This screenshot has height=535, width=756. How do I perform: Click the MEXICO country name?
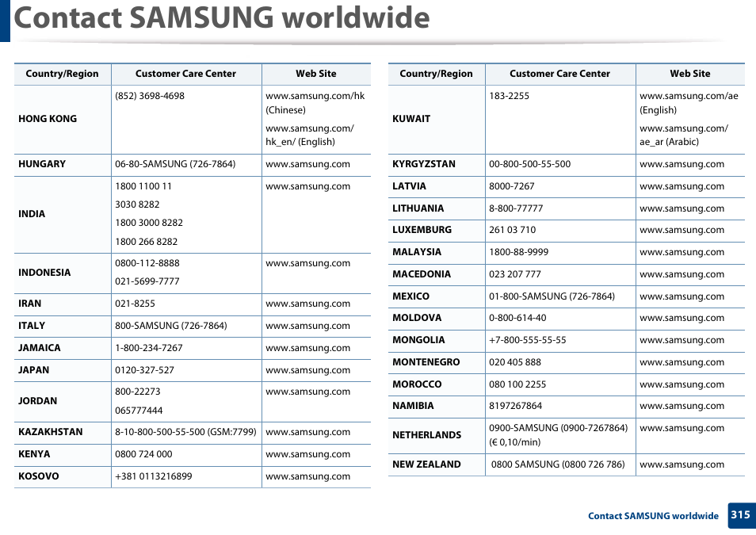(x=410, y=296)
